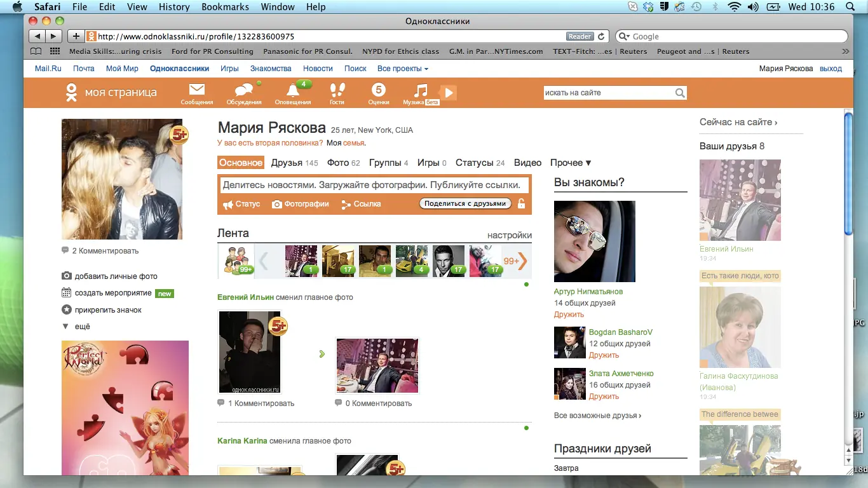The width and height of the screenshot is (868, 488).
Task: Click the orange music play button
Action: 449,93
